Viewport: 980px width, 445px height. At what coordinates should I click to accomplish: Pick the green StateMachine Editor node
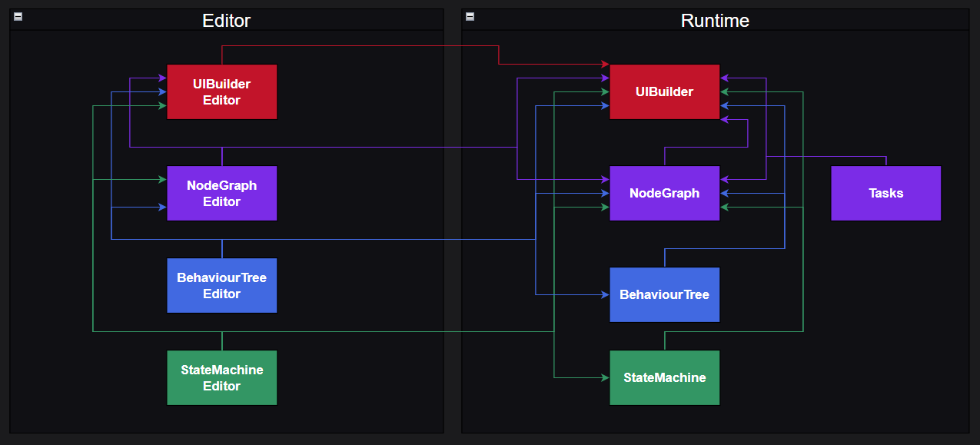221,378
